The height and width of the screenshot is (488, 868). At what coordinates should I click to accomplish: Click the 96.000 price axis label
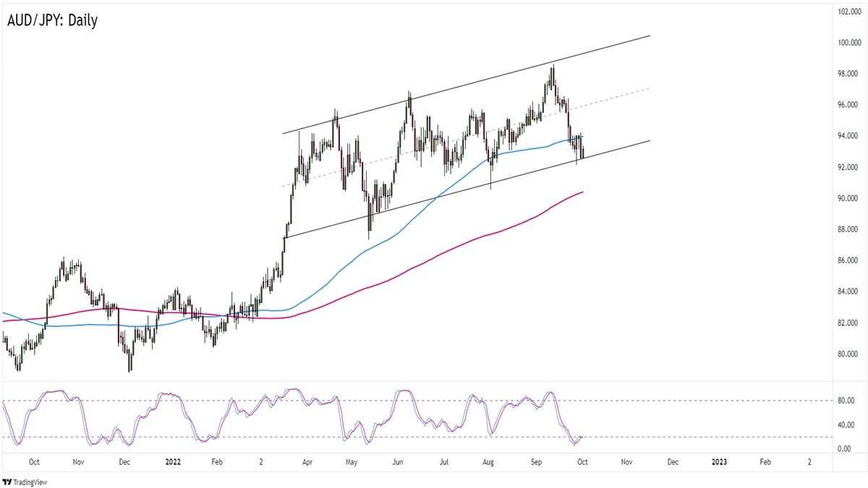(847, 105)
